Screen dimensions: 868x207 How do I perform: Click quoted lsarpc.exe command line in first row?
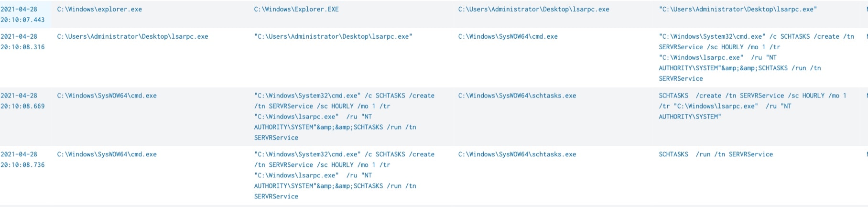point(738,9)
